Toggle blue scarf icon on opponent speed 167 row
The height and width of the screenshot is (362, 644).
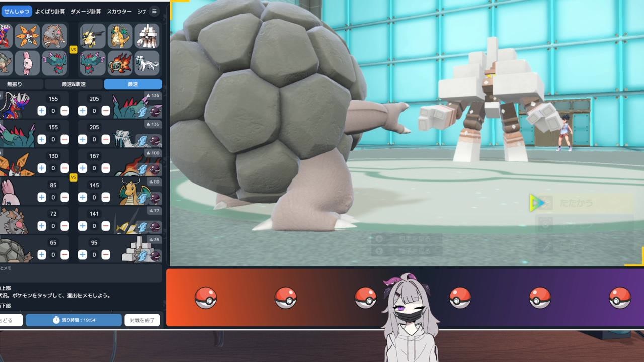(143, 169)
